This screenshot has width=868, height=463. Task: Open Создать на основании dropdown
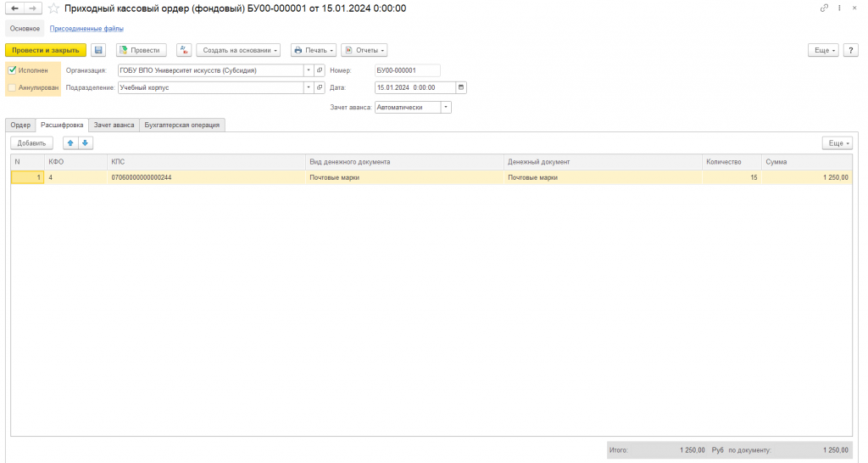click(238, 50)
